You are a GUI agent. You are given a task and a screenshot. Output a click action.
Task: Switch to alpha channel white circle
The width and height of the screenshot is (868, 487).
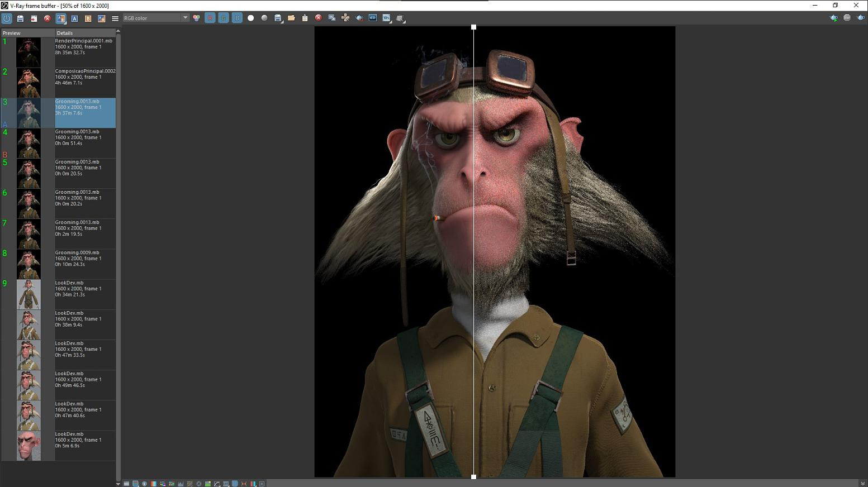point(250,18)
